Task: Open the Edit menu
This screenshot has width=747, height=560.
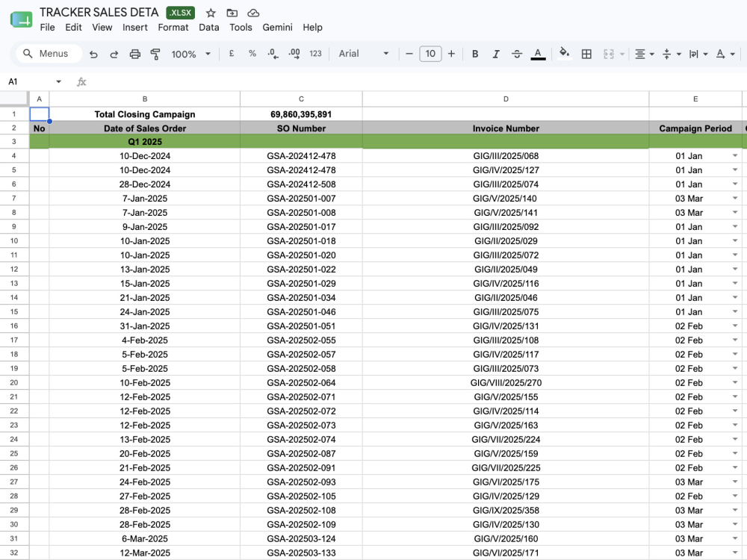Action: pos(73,28)
